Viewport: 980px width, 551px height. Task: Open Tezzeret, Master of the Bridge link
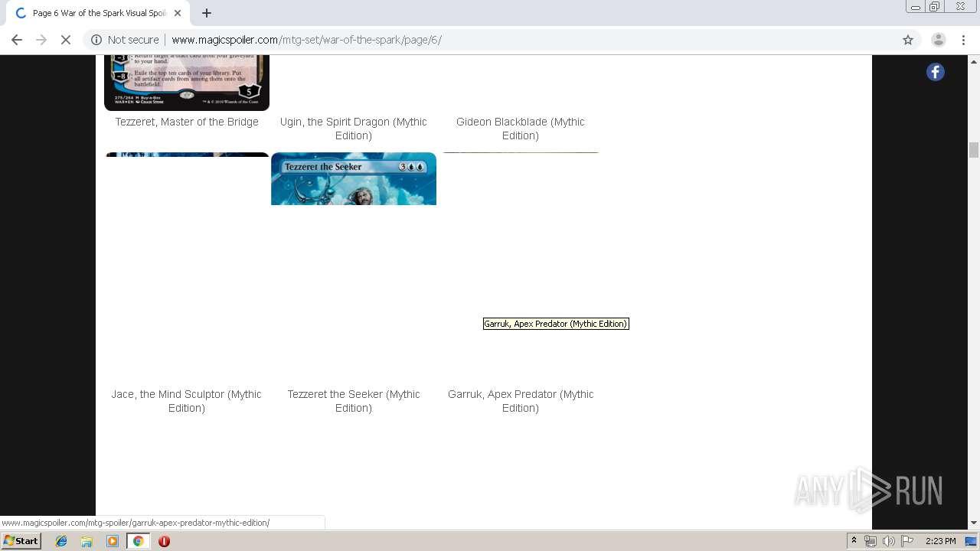187,122
